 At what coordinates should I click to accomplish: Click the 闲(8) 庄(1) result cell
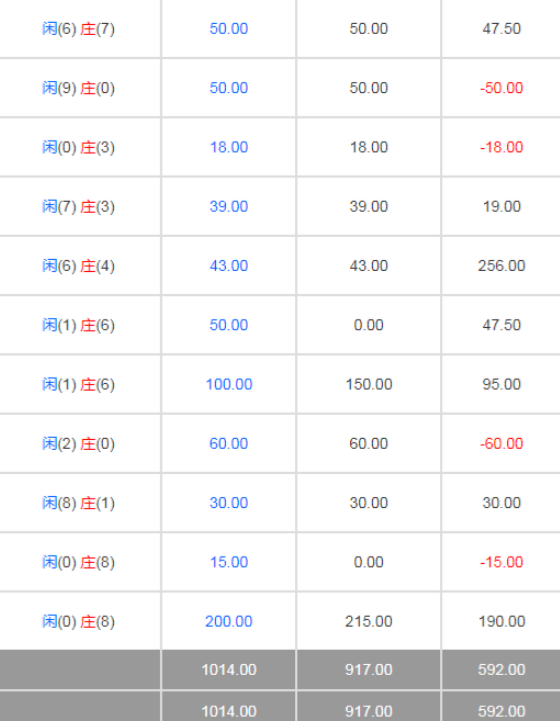pos(78,503)
